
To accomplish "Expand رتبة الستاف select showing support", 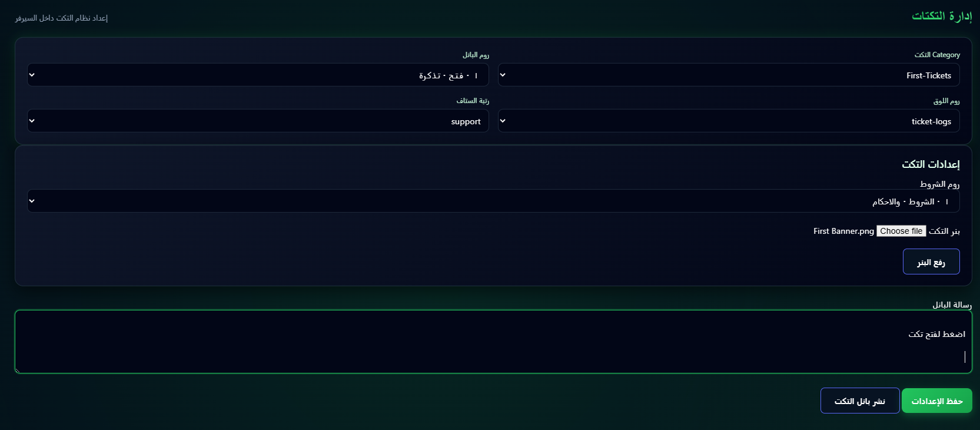I will [258, 121].
